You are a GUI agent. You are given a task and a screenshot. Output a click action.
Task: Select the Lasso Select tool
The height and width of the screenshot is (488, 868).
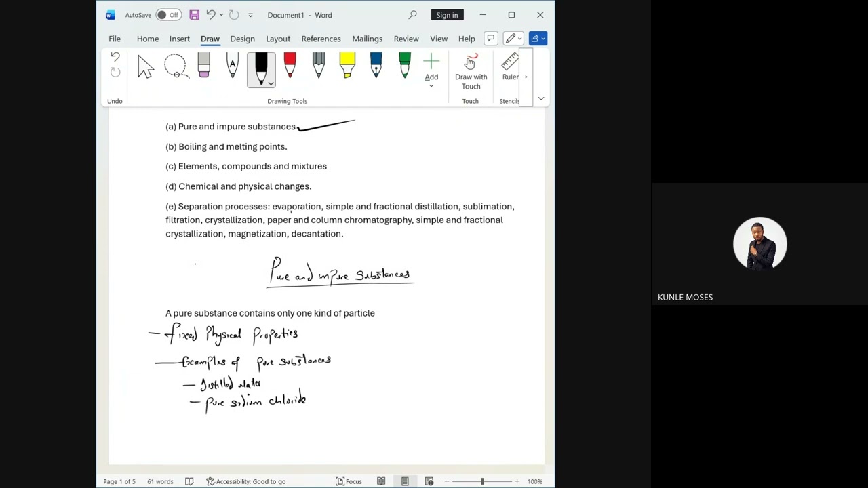[x=176, y=67]
